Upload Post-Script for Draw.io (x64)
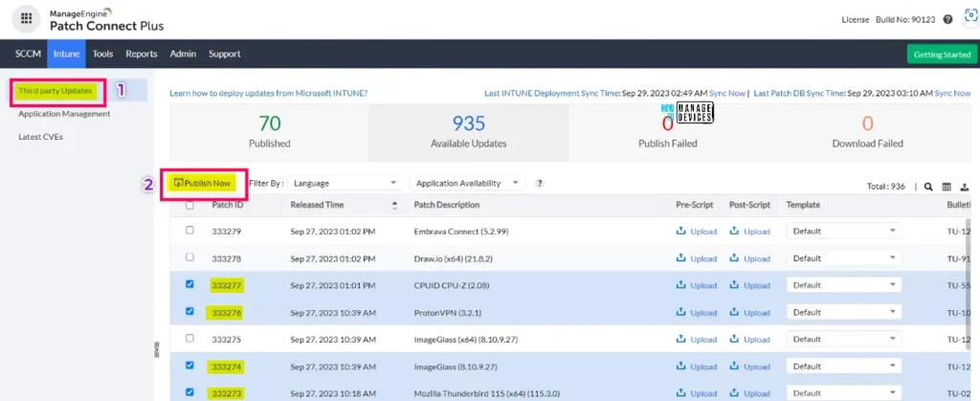The height and width of the screenshot is (401, 980). [x=750, y=258]
